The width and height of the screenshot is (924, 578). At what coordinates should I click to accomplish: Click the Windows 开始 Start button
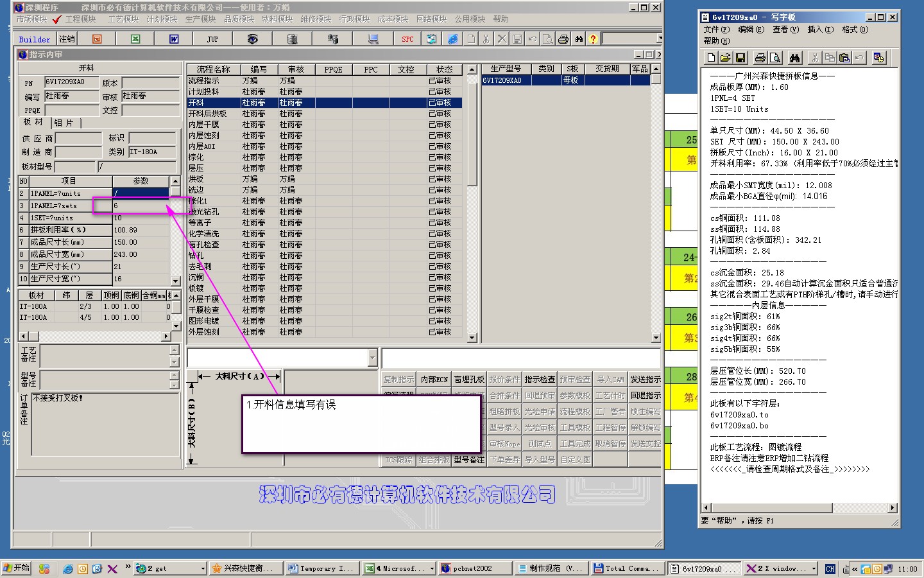(x=17, y=568)
